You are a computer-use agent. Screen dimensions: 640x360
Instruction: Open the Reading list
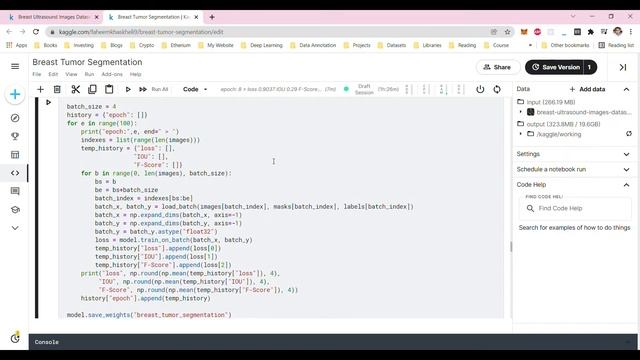[616, 45]
